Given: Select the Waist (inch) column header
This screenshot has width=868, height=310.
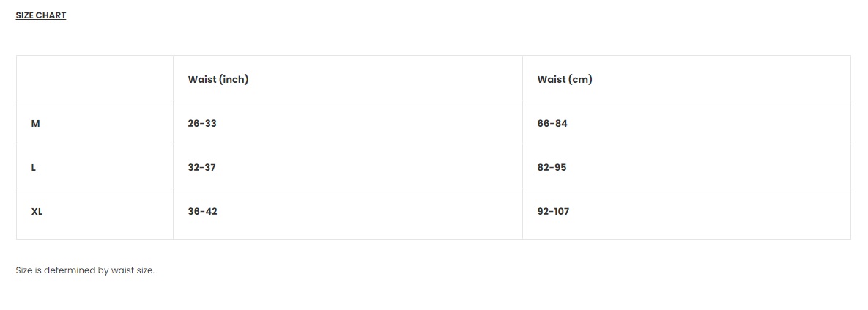Looking at the screenshot, I should coord(218,79).
